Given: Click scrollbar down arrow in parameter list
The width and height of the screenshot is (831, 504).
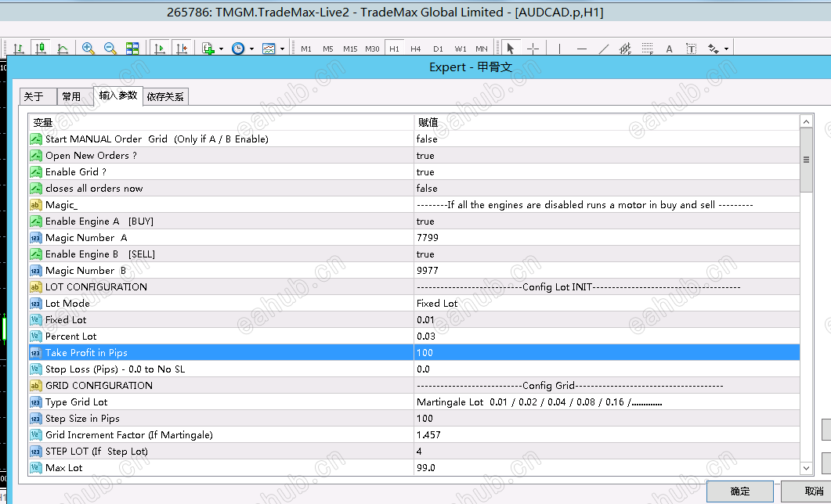Looking at the screenshot, I should point(806,468).
